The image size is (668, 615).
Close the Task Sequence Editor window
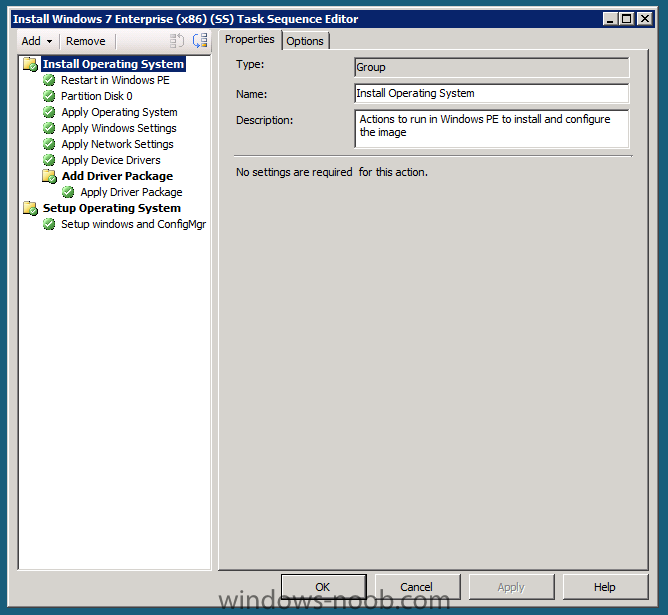tap(645, 19)
